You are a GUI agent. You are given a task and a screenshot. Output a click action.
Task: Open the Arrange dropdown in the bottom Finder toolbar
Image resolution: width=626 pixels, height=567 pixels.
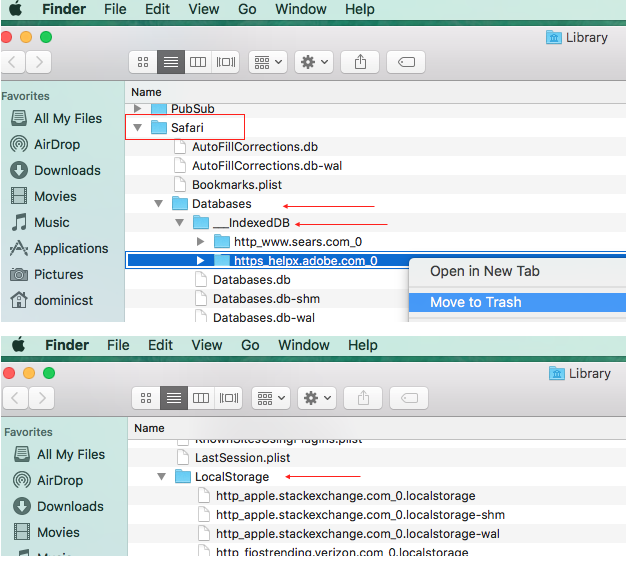coord(271,398)
